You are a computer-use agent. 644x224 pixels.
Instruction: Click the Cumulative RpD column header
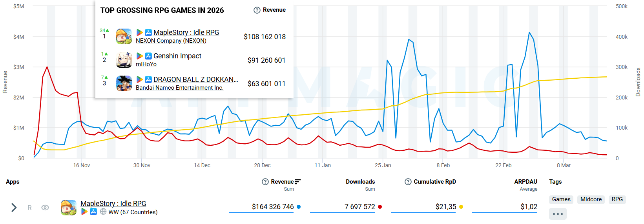[435, 182]
